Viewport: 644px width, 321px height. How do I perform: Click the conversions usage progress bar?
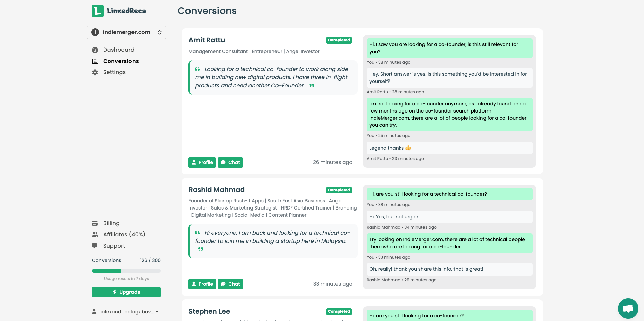click(126, 271)
